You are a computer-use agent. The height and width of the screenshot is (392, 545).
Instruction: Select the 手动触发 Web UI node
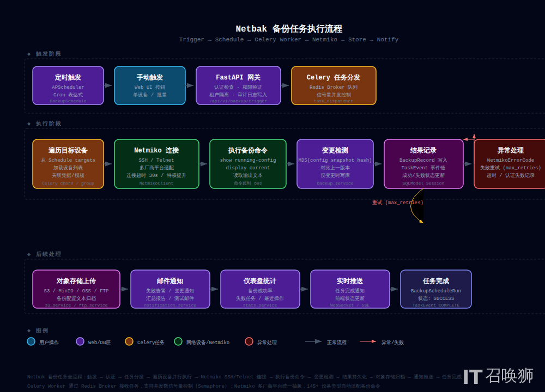pos(150,85)
